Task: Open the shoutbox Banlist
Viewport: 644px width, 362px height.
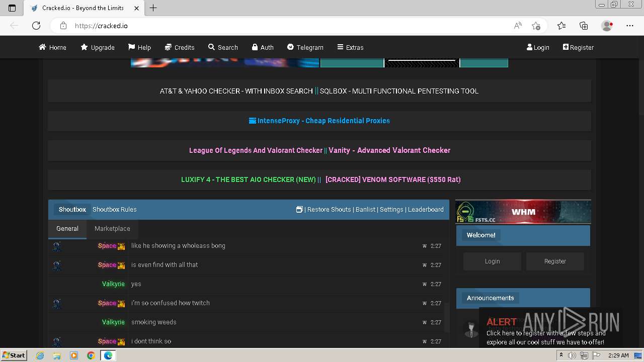Action: tap(366, 210)
